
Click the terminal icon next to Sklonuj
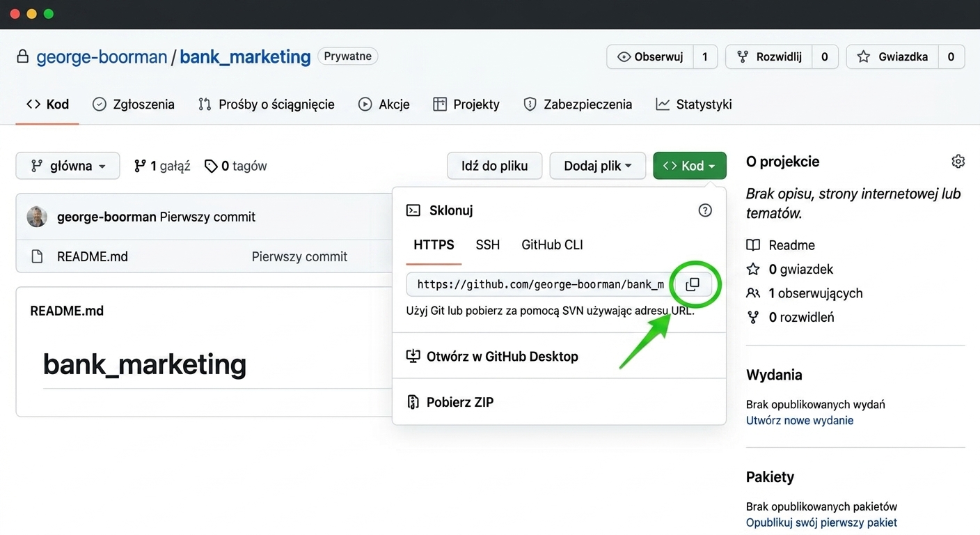(413, 210)
